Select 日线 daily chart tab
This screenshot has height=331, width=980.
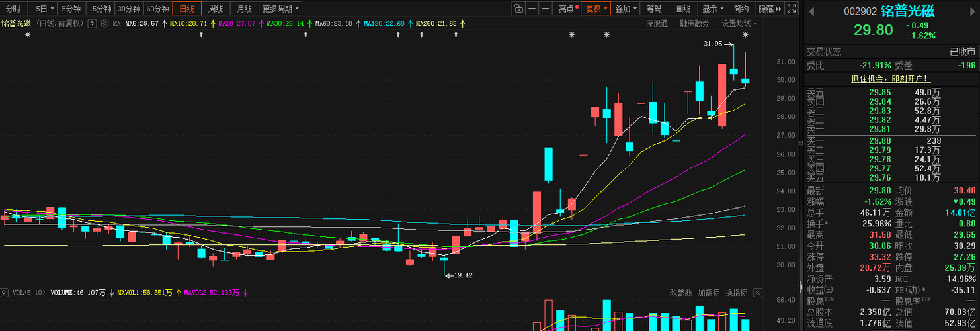pyautogui.click(x=187, y=9)
